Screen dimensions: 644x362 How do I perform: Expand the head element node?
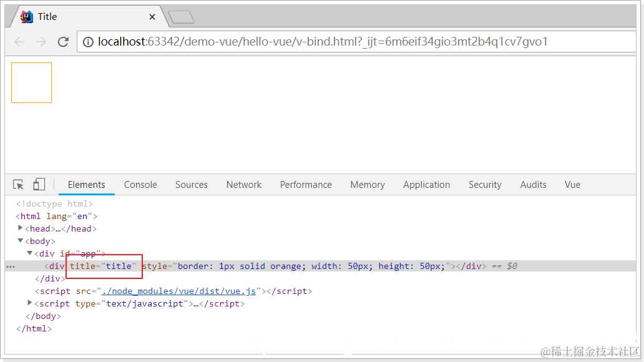[20, 228]
